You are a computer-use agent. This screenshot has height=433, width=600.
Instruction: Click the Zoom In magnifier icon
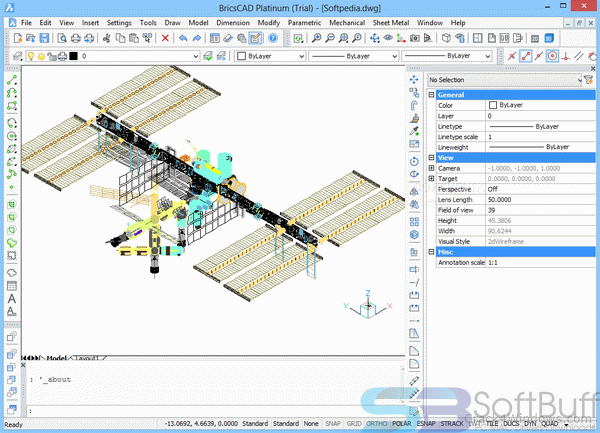316,38
